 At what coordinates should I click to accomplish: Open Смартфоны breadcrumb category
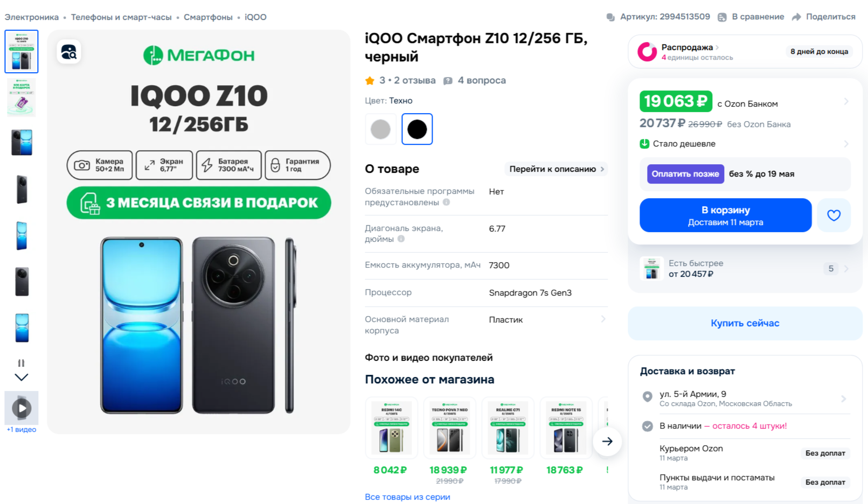point(208,17)
